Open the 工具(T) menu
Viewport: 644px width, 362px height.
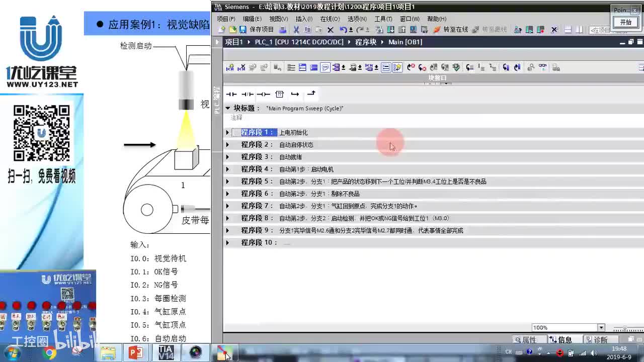tap(383, 19)
